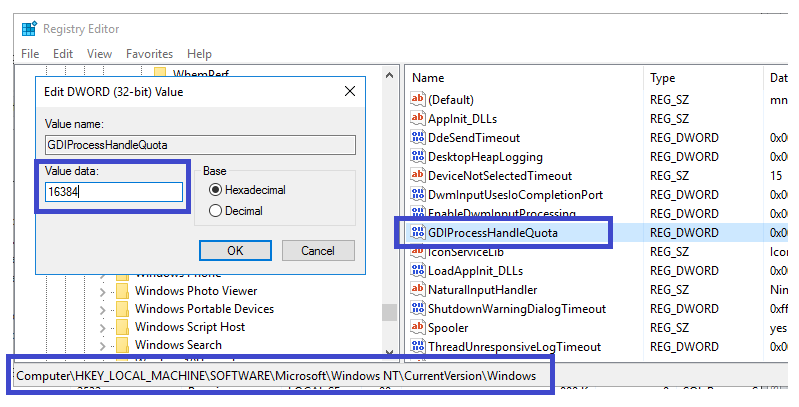Click the tree pane scroll up arrow
Viewport: 799px width, 407px height.
point(390,75)
